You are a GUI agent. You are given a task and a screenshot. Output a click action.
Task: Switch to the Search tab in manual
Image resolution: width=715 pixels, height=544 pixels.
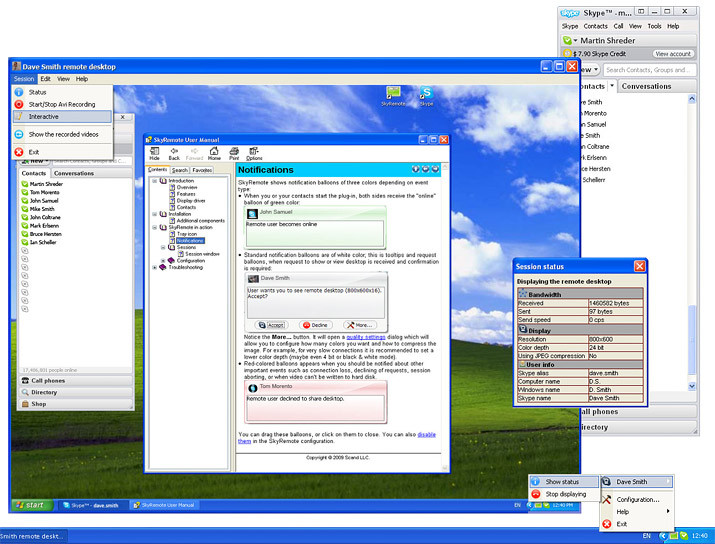tap(180, 170)
